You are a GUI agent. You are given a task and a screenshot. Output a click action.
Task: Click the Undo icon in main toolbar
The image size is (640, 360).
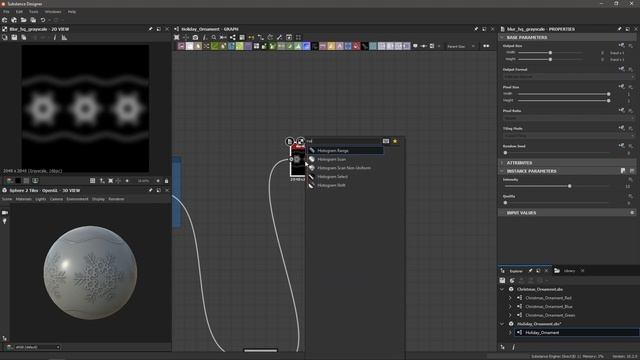pyautogui.click(x=43, y=20)
